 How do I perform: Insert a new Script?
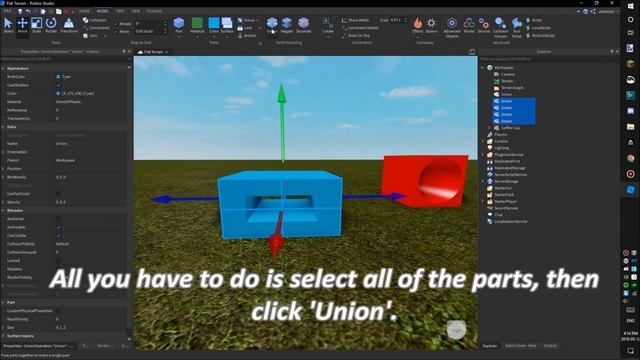pos(534,20)
